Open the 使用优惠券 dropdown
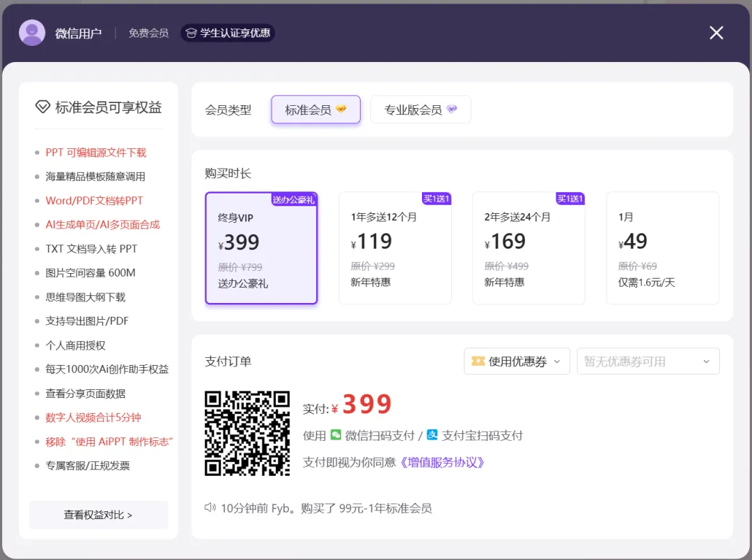 coord(517,361)
